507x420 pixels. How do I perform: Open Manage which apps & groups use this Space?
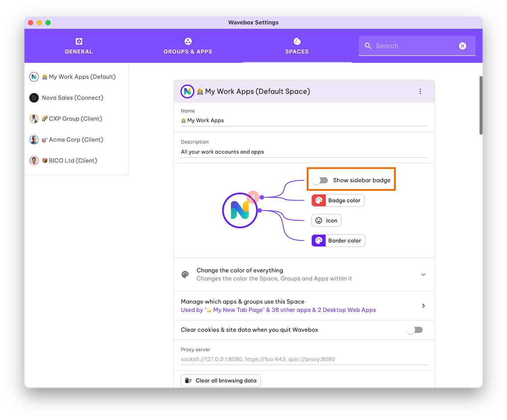click(304, 306)
